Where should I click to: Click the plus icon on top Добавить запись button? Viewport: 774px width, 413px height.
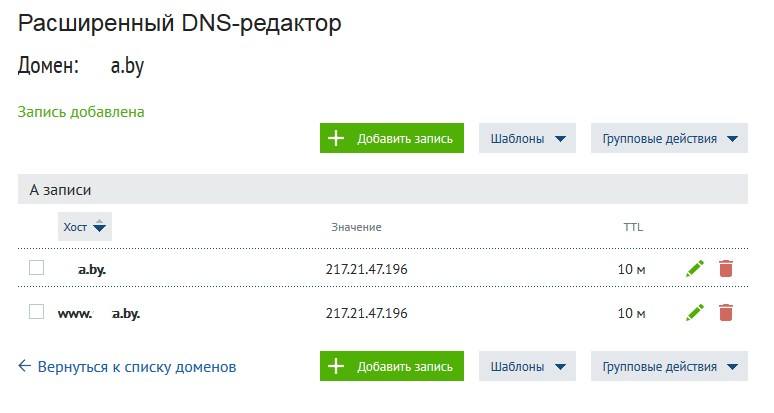pyautogui.click(x=336, y=138)
